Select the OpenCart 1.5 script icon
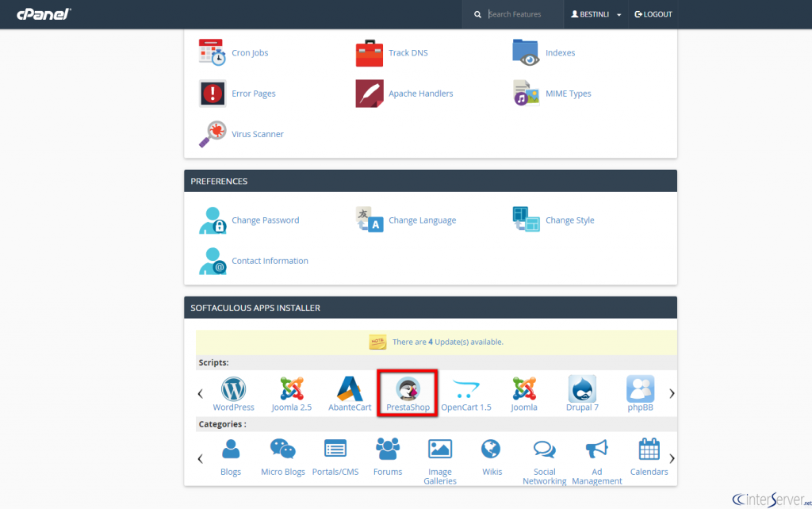The image size is (812, 509). (466, 388)
